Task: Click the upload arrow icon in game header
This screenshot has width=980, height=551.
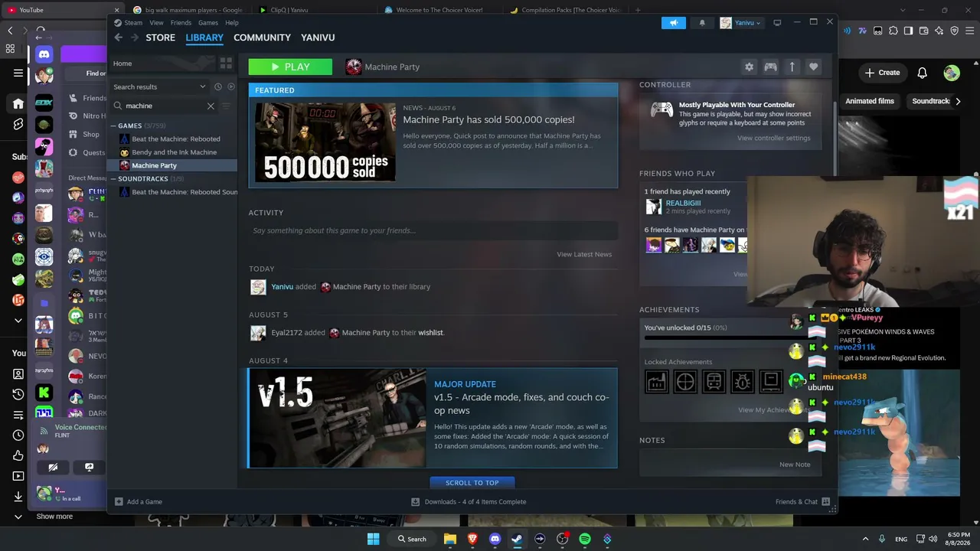Action: pyautogui.click(x=792, y=67)
